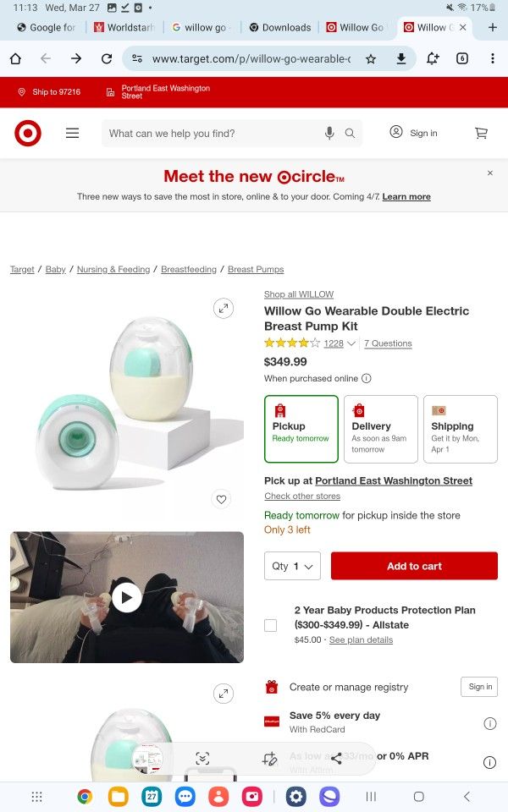Open the Chrome three-dot overflow menu
The width and height of the screenshot is (508, 812).
pos(493,58)
